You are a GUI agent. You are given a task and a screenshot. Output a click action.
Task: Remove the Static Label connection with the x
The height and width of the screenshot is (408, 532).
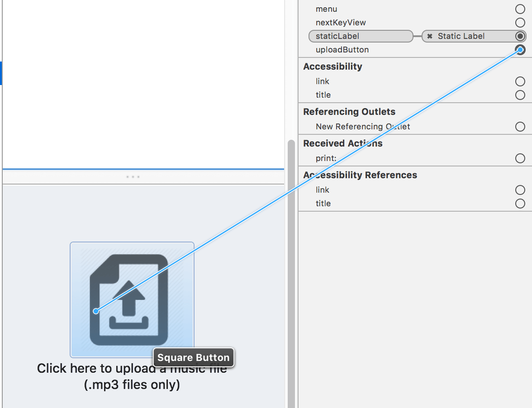[430, 36]
